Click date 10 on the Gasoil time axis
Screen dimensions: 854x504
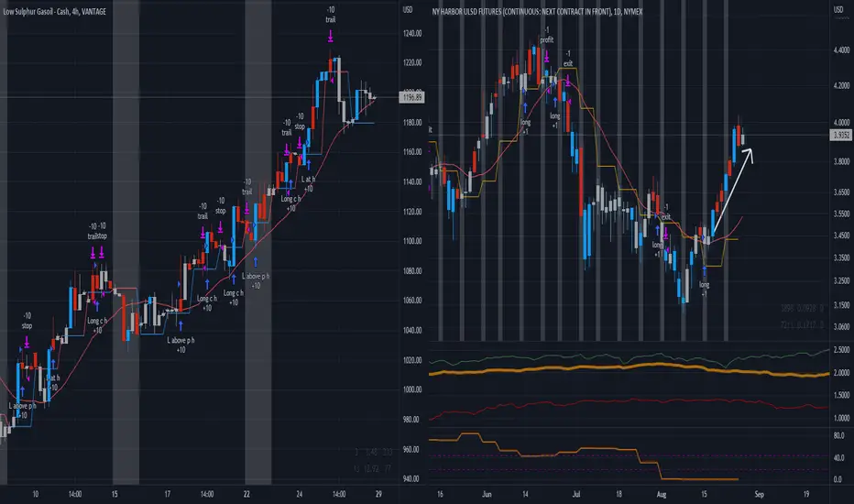36,494
